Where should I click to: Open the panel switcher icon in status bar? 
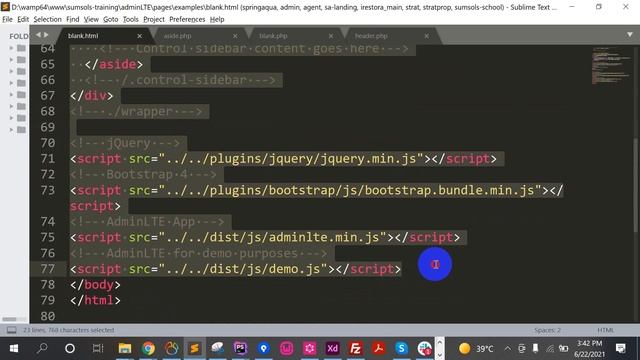[11, 330]
